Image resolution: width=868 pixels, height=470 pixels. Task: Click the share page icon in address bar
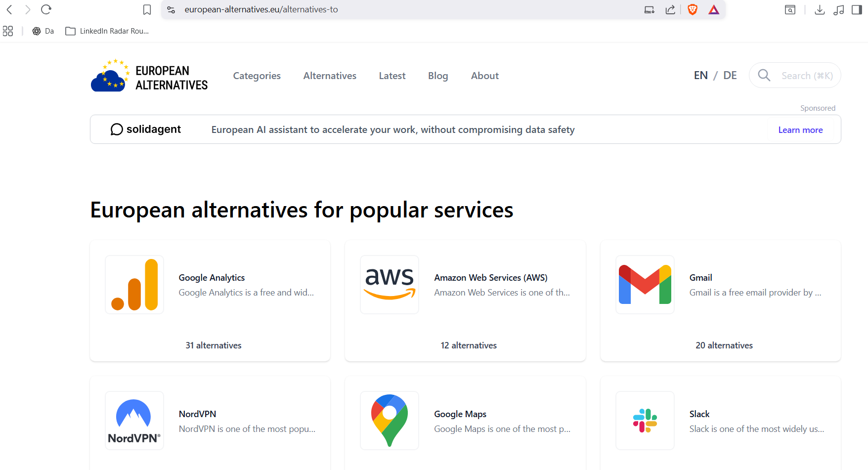click(670, 10)
